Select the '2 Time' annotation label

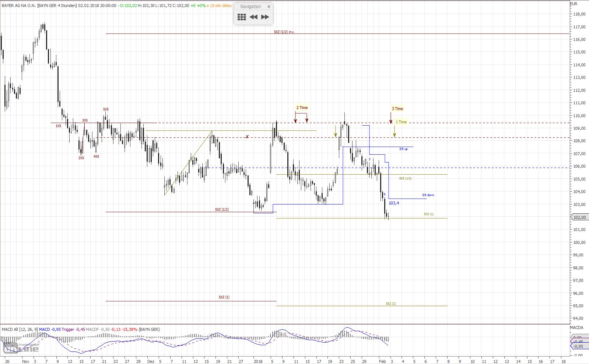pyautogui.click(x=302, y=108)
